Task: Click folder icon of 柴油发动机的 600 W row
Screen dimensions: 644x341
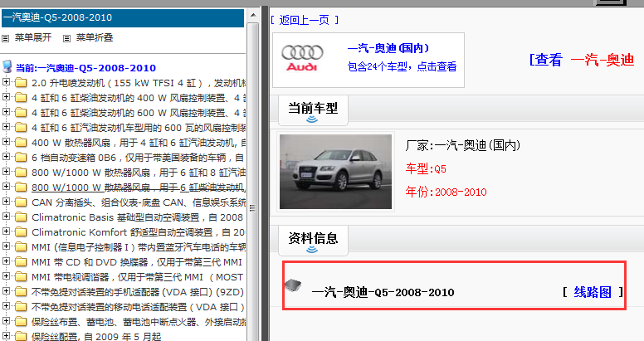Action: (21, 113)
